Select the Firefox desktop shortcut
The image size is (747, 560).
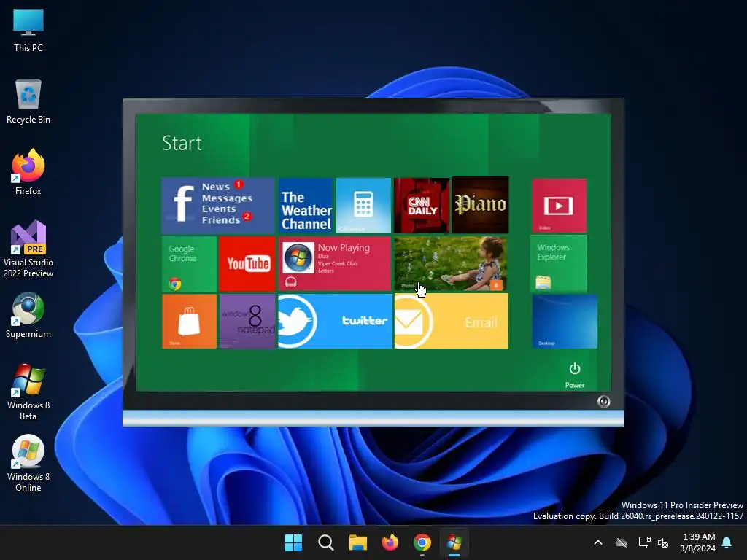tap(28, 172)
